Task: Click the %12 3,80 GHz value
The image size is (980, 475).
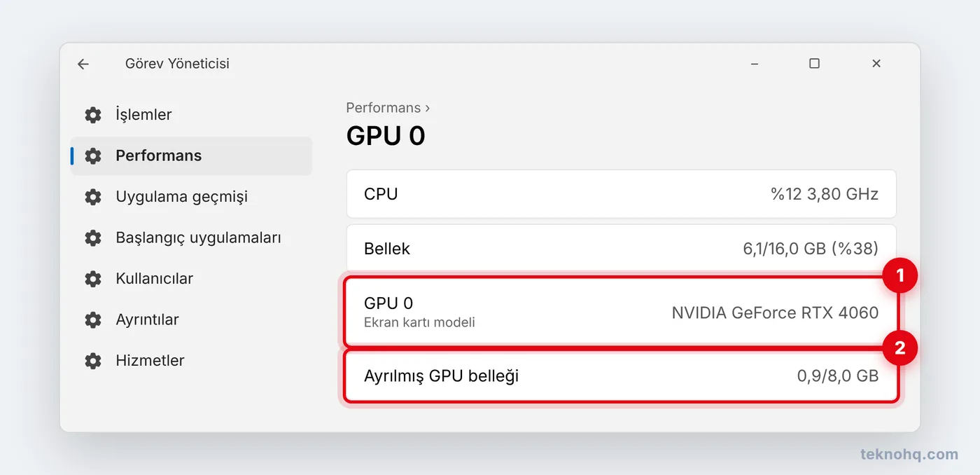Action: pos(825,194)
